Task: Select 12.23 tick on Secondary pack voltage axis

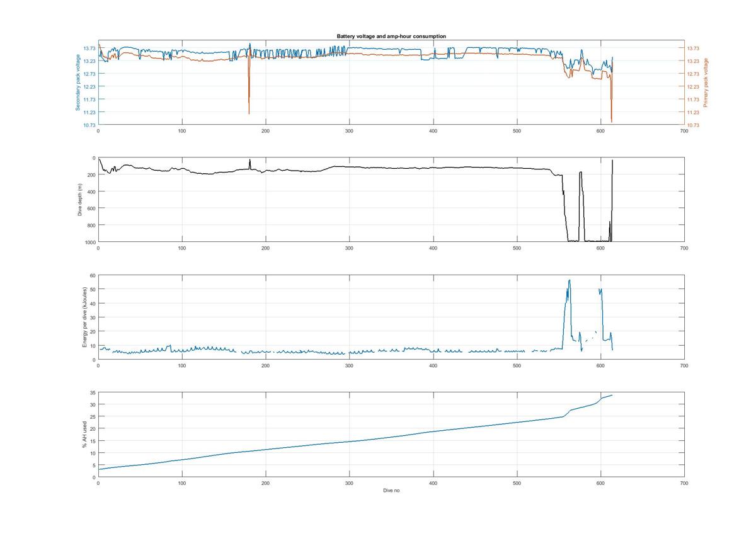Action: click(89, 87)
